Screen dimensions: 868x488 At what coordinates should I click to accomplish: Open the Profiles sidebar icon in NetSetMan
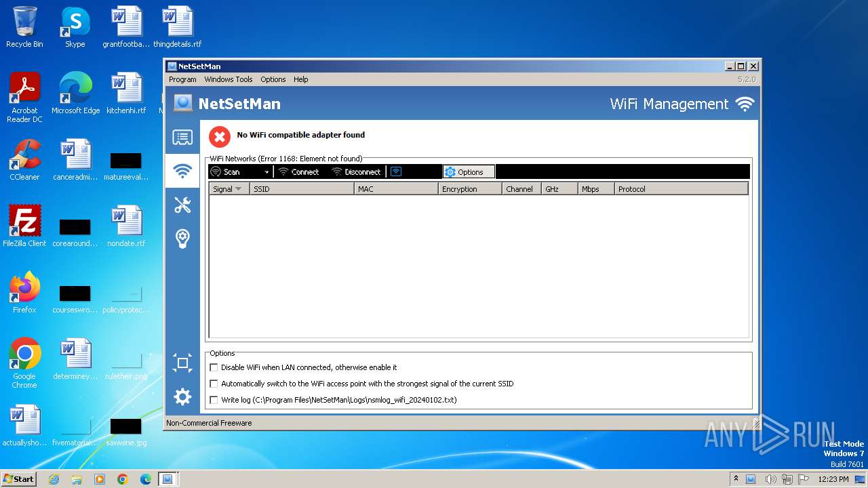(182, 138)
